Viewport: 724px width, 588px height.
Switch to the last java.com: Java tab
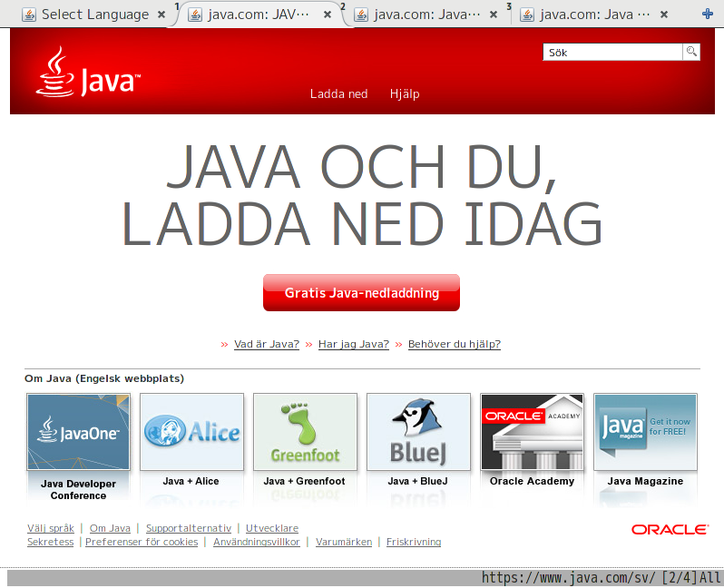tap(595, 15)
